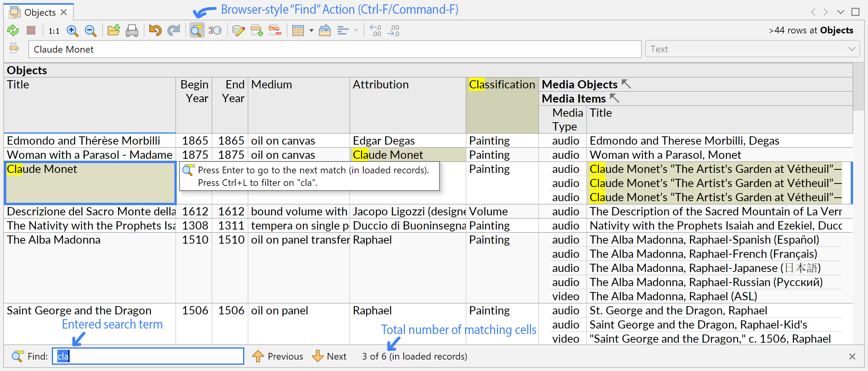Screen dimensions: 868x371
Task: Click the Undo arrow icon
Action: 155,30
